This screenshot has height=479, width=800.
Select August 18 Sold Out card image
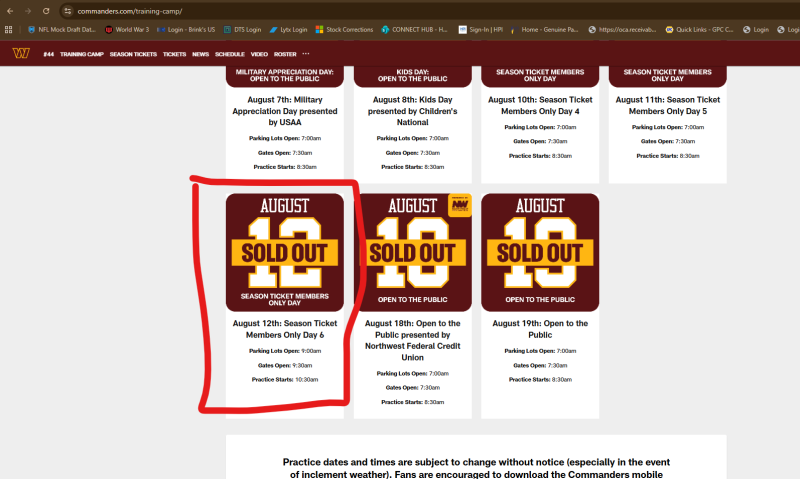(412, 252)
